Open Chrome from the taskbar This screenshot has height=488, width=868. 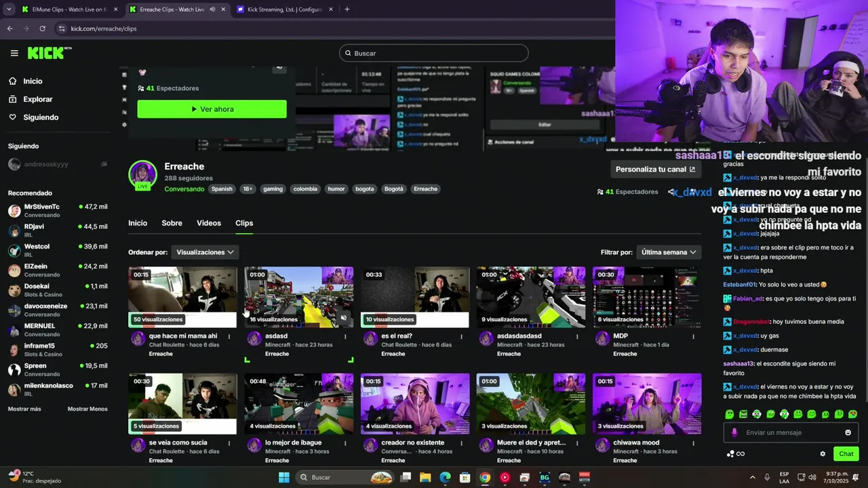[485, 477]
